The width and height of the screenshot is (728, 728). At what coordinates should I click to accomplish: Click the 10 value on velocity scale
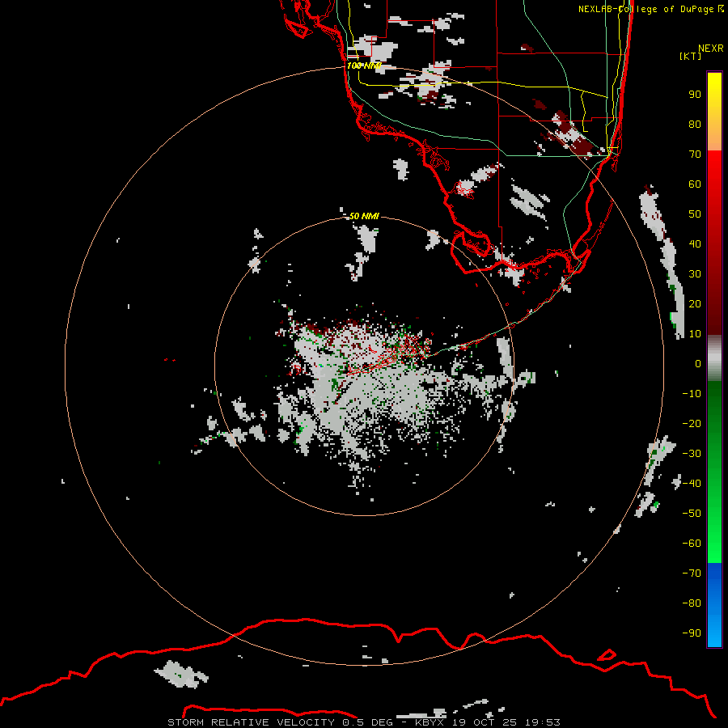coord(695,334)
